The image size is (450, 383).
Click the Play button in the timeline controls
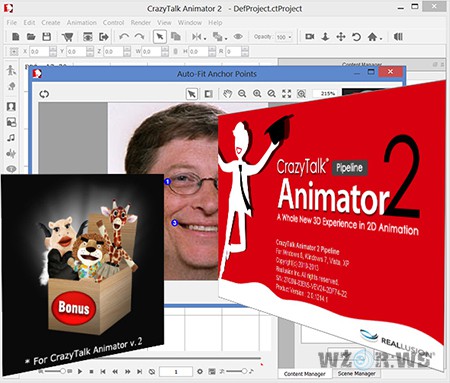(80, 371)
